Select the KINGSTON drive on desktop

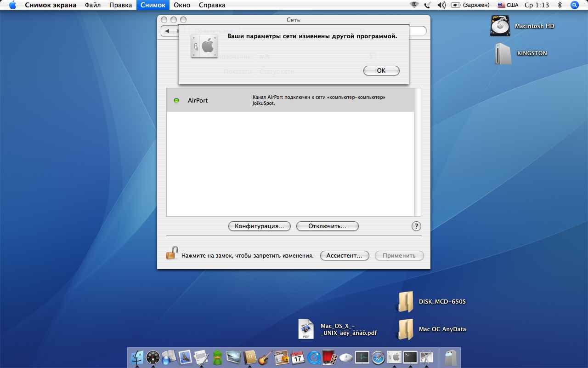click(x=503, y=53)
